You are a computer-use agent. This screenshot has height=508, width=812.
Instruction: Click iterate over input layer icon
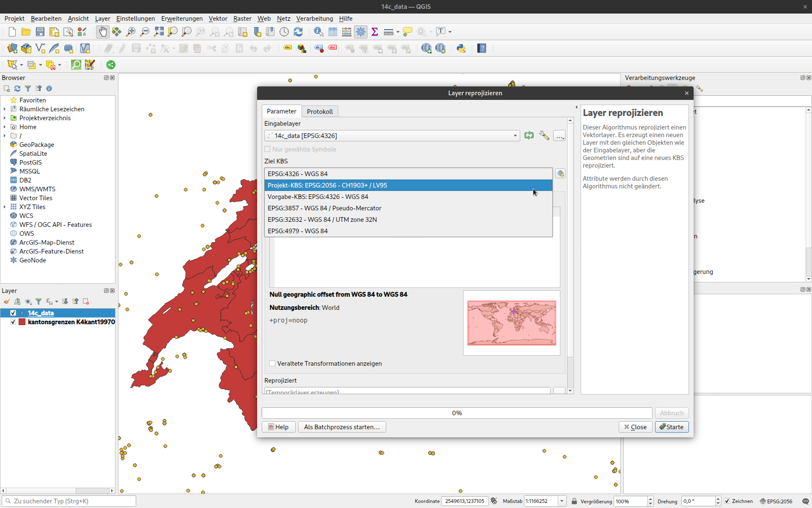(529, 135)
